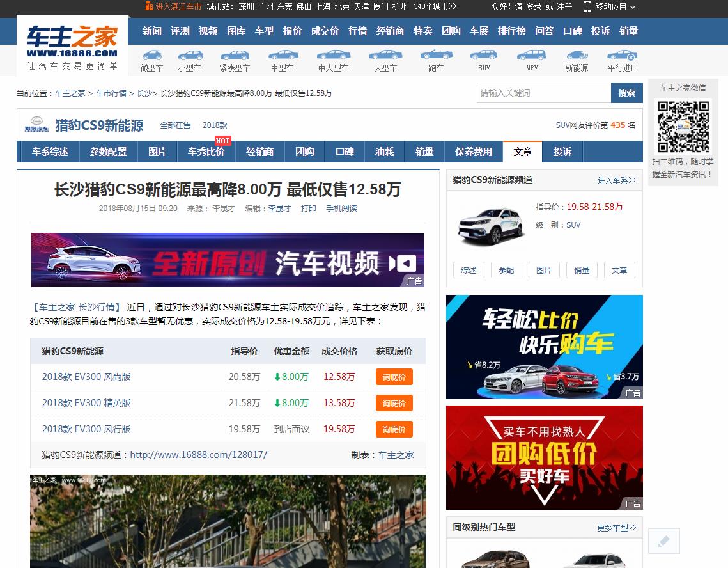Click 询底价 for EV300 风尚版
The height and width of the screenshot is (568, 728).
click(394, 377)
